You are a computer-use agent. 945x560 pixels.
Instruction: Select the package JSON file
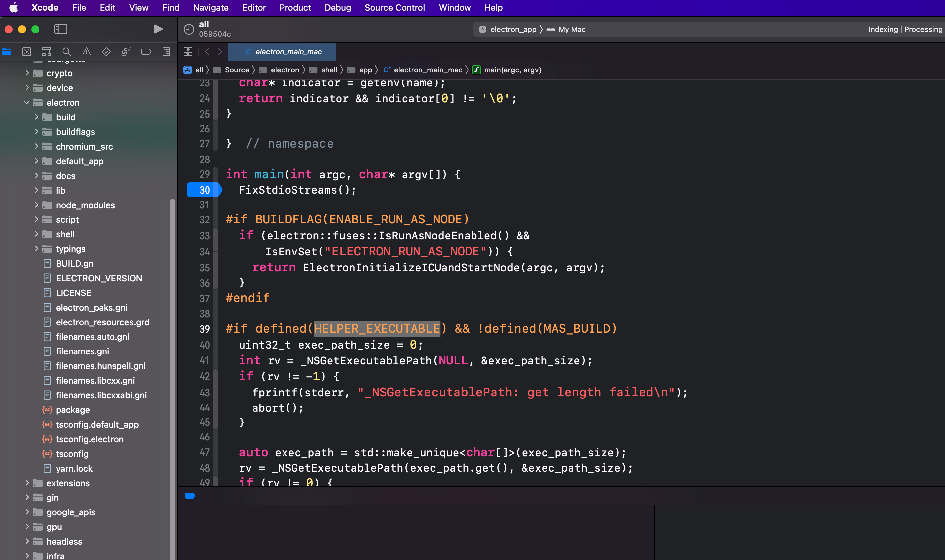tap(73, 410)
